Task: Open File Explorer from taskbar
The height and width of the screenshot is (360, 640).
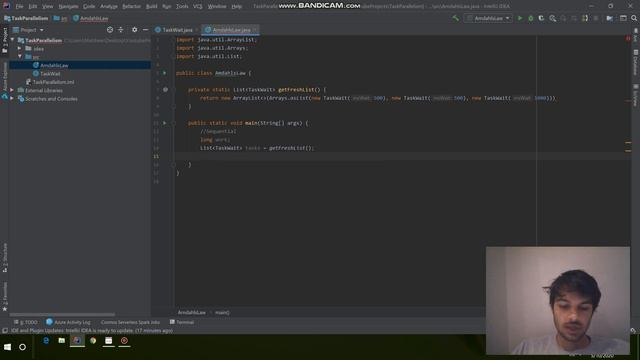Action: (62, 340)
